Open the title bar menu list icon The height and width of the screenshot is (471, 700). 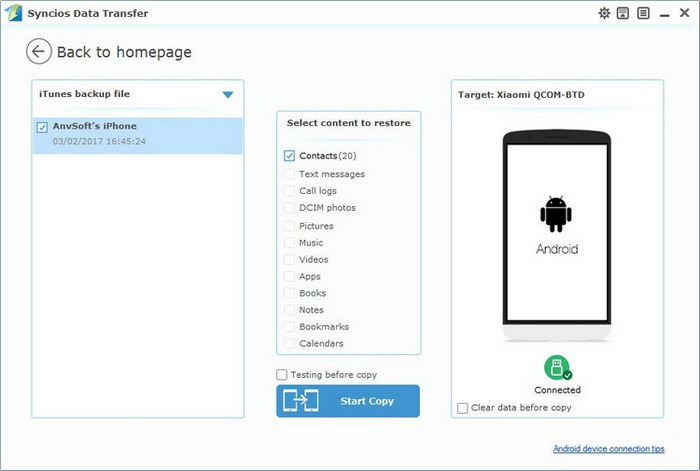643,13
